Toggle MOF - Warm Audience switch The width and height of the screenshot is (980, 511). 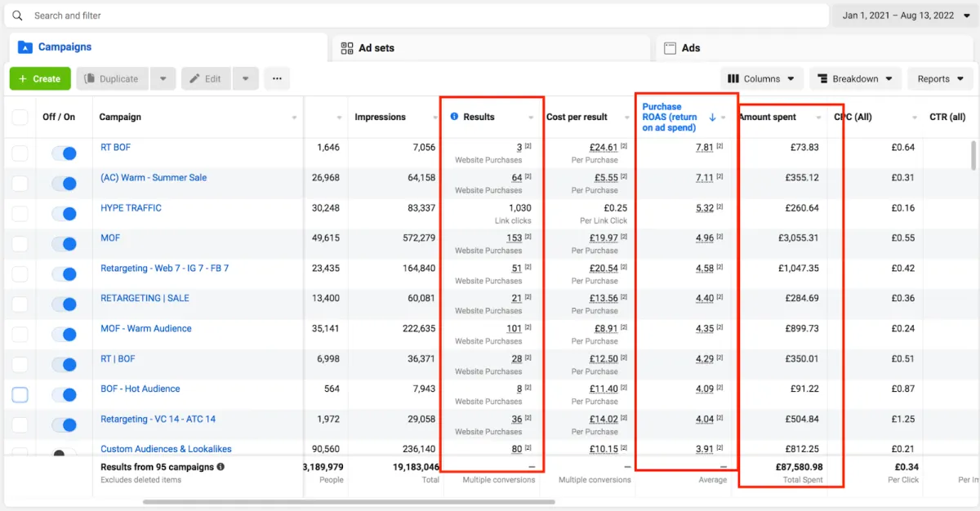pos(64,335)
